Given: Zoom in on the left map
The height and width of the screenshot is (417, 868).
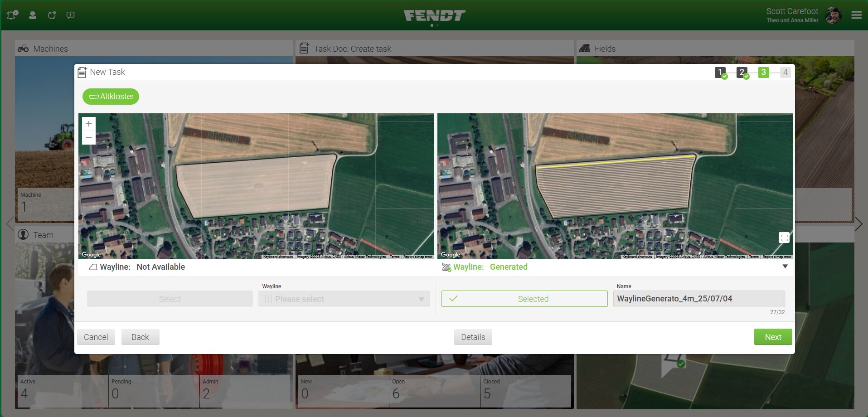Looking at the screenshot, I should coord(89,124).
